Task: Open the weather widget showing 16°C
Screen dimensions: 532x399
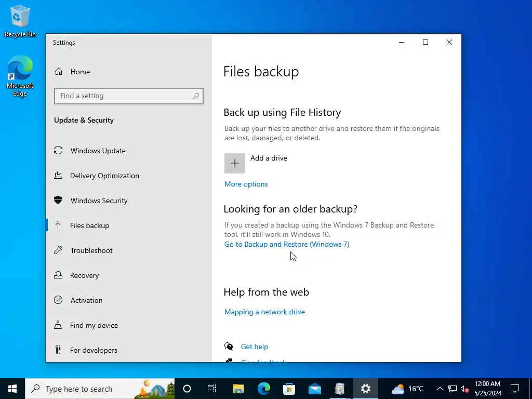Action: (407, 389)
